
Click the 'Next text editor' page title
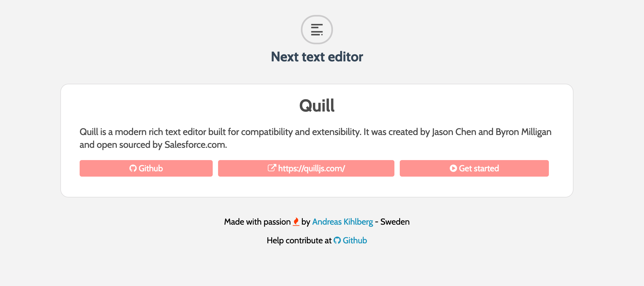pyautogui.click(x=317, y=57)
